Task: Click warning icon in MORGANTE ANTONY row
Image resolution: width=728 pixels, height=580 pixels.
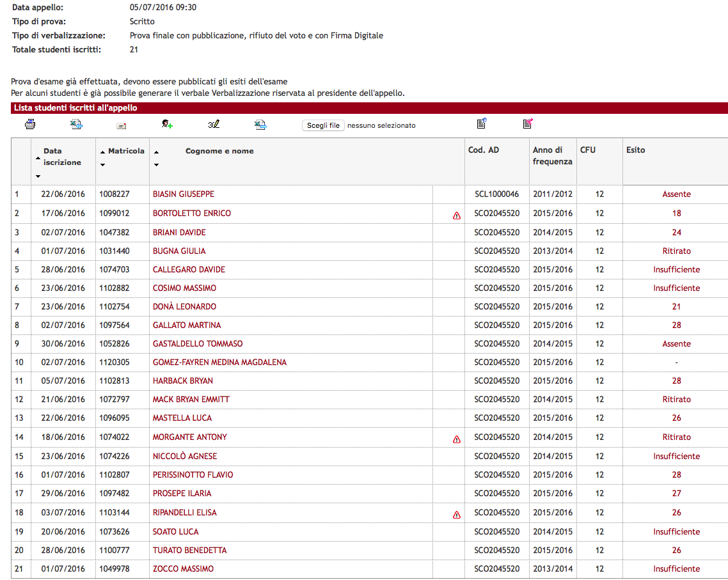Action: pyautogui.click(x=457, y=439)
